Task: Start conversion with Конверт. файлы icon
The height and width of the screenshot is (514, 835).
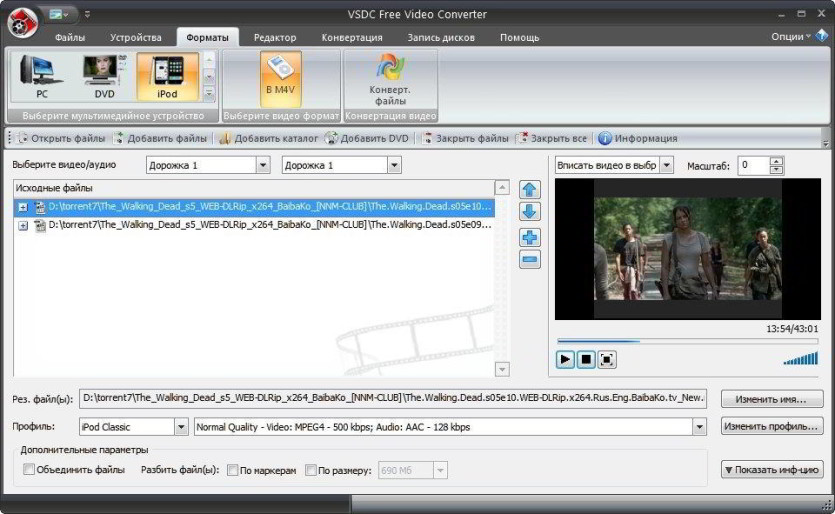Action: coord(390,80)
